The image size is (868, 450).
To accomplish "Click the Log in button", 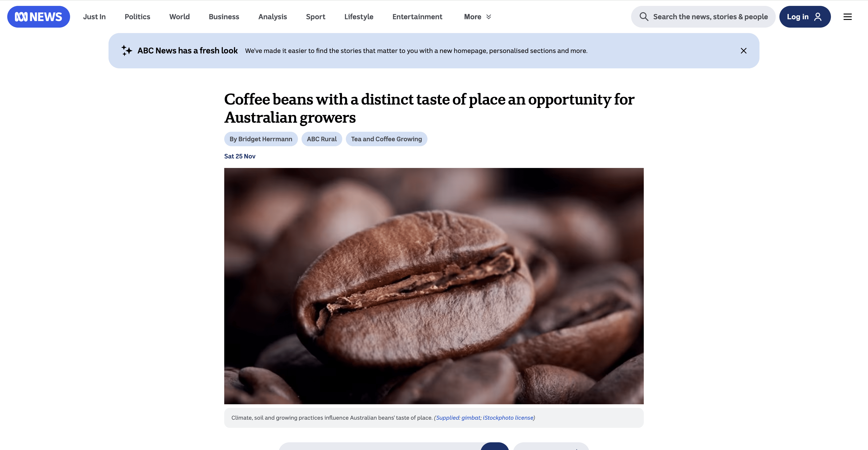I will pos(805,17).
